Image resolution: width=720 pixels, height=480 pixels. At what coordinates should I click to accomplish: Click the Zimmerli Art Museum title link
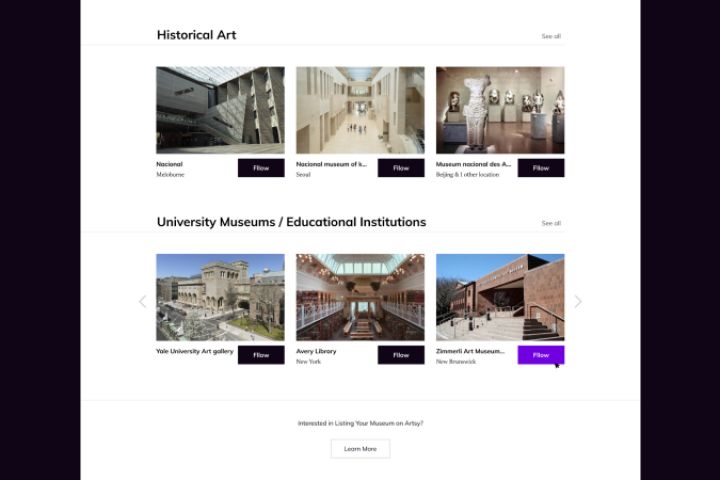470,351
